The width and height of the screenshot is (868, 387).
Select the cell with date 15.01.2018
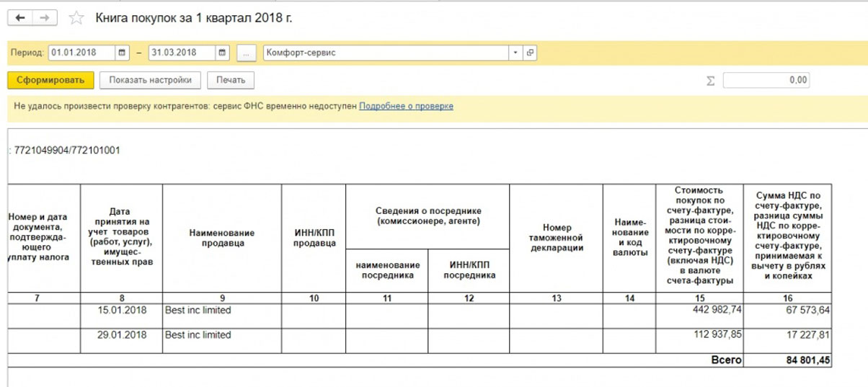pyautogui.click(x=121, y=311)
